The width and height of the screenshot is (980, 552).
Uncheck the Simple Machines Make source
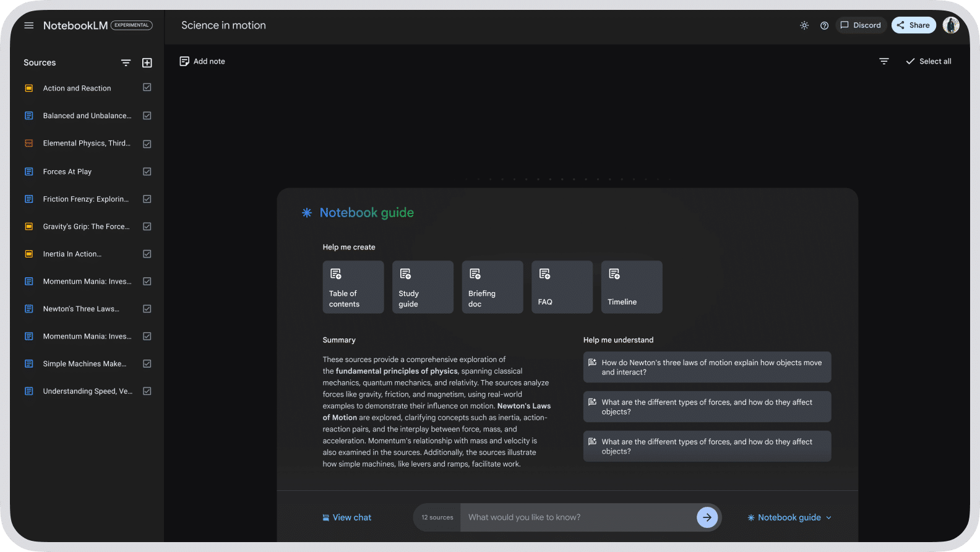(x=147, y=363)
